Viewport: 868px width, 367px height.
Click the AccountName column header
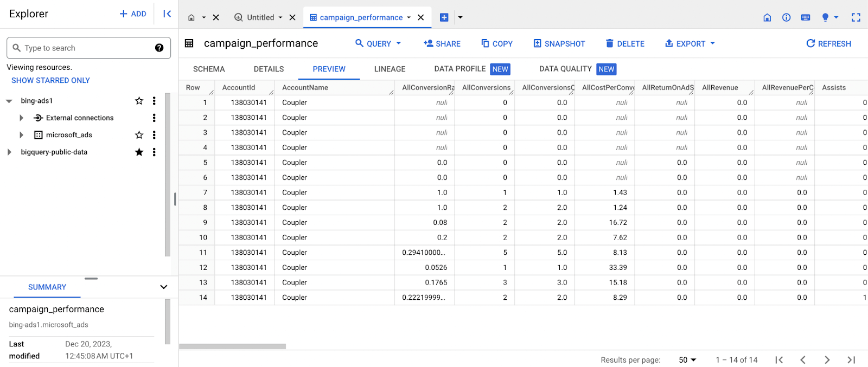335,87
